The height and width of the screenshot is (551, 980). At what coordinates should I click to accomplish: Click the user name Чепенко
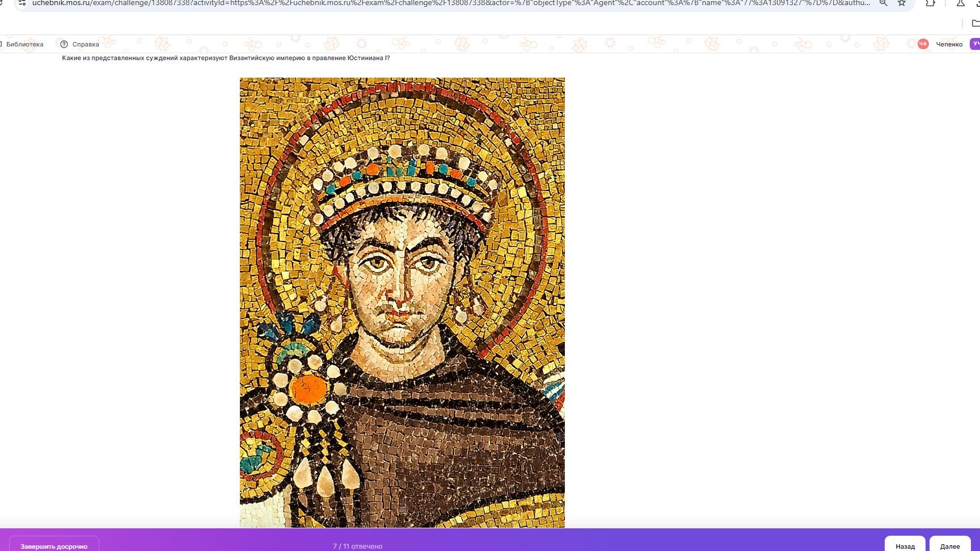[x=949, y=44]
